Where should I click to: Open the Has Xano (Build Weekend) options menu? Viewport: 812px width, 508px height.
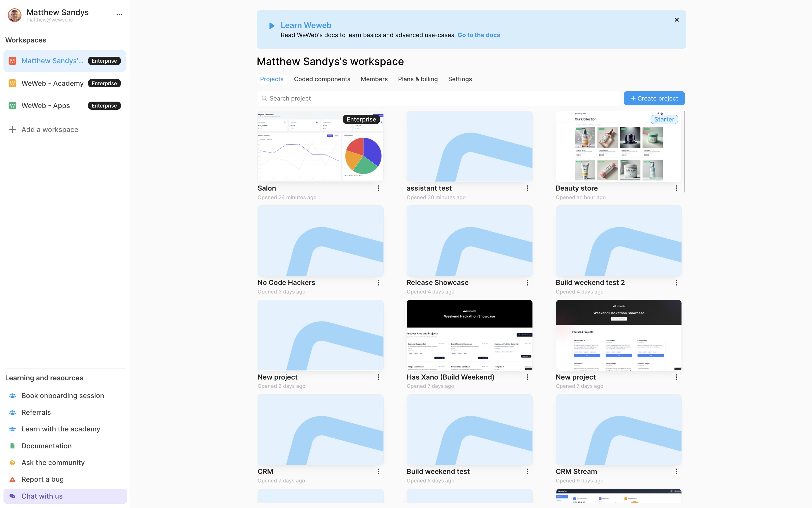[x=527, y=377]
